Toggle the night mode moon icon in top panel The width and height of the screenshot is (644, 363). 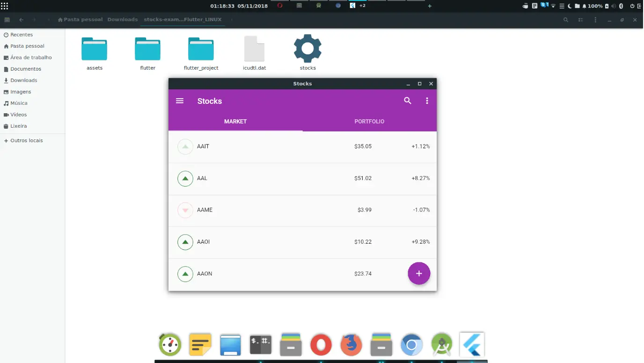click(570, 6)
